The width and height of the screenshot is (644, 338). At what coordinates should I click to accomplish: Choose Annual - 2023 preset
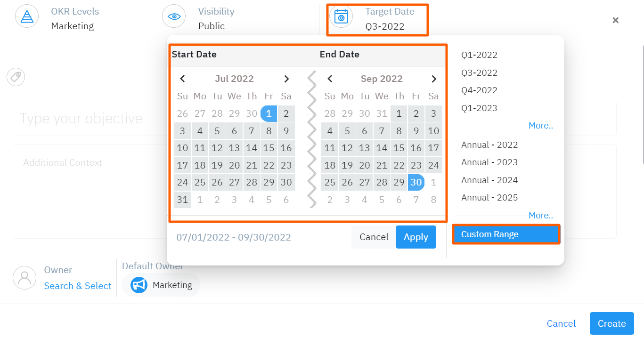tap(489, 162)
